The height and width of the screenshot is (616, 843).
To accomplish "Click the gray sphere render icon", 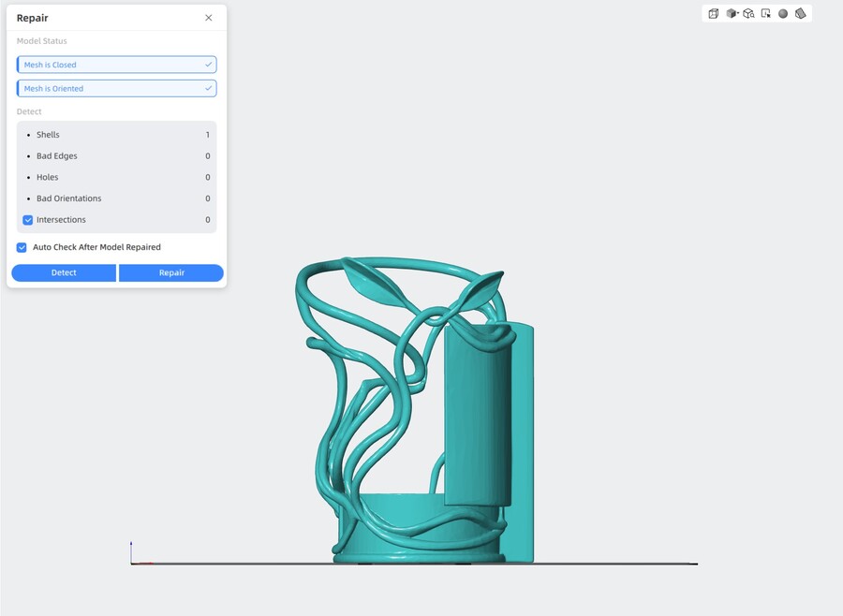I will click(x=783, y=13).
